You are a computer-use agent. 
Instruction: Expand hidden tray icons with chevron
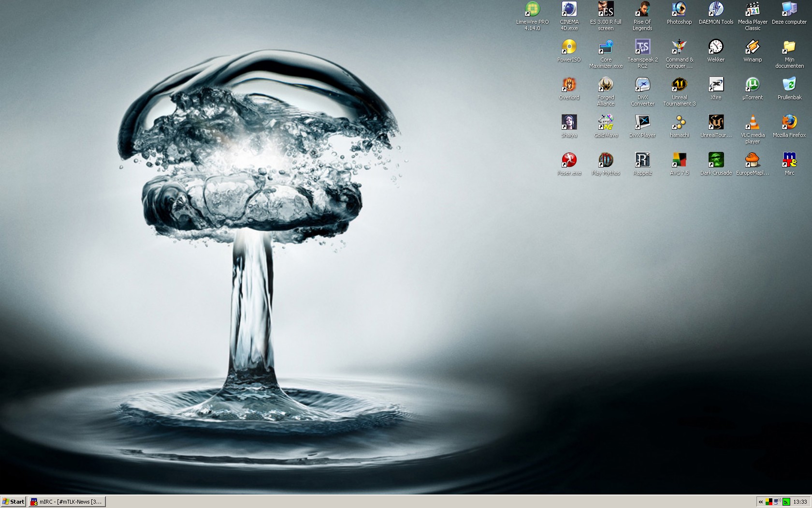click(x=761, y=502)
